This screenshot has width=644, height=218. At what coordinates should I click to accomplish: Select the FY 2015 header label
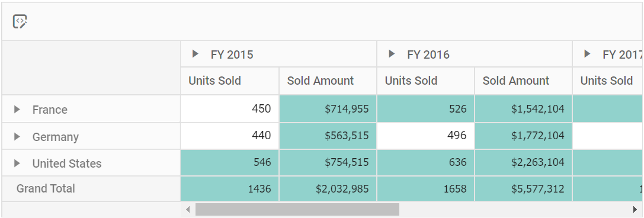(x=232, y=54)
